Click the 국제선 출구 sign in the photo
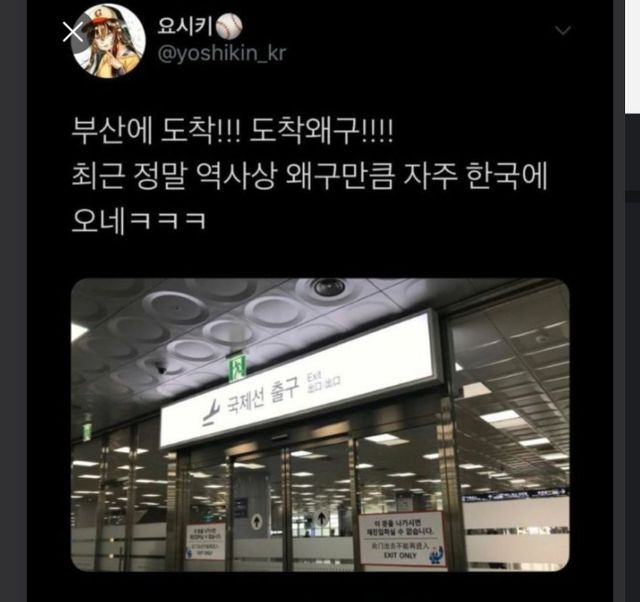This screenshot has width=640, height=602. tap(300, 382)
